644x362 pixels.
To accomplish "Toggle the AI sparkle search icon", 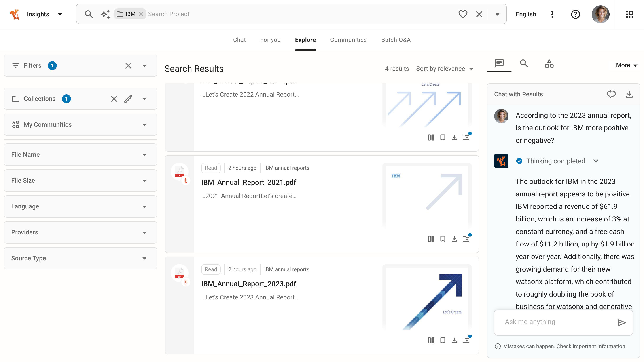I will point(105,14).
